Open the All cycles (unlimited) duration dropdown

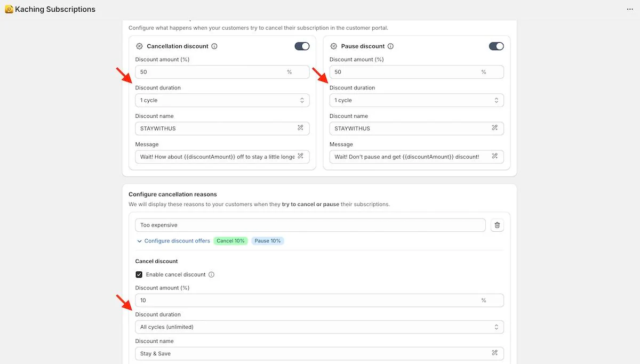(x=319, y=327)
